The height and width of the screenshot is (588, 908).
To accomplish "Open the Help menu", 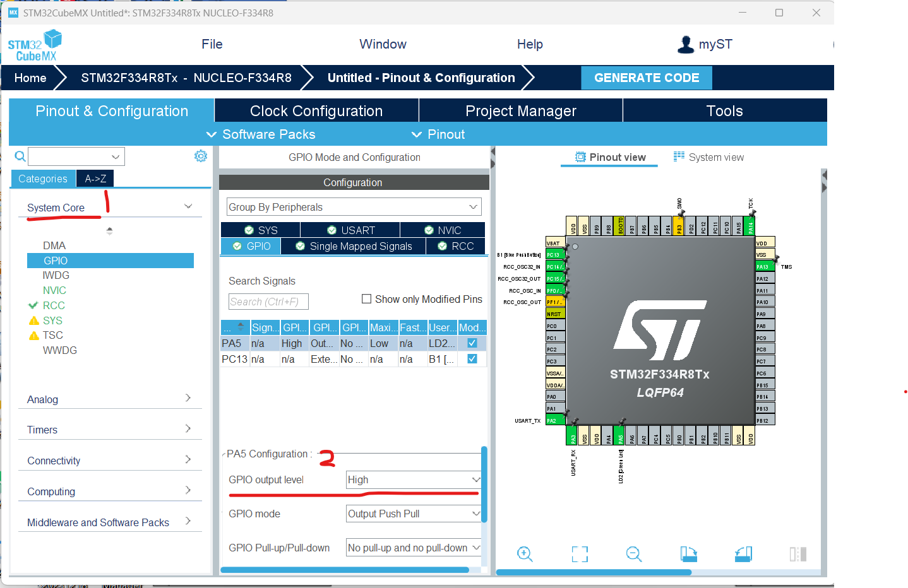I will coord(530,44).
